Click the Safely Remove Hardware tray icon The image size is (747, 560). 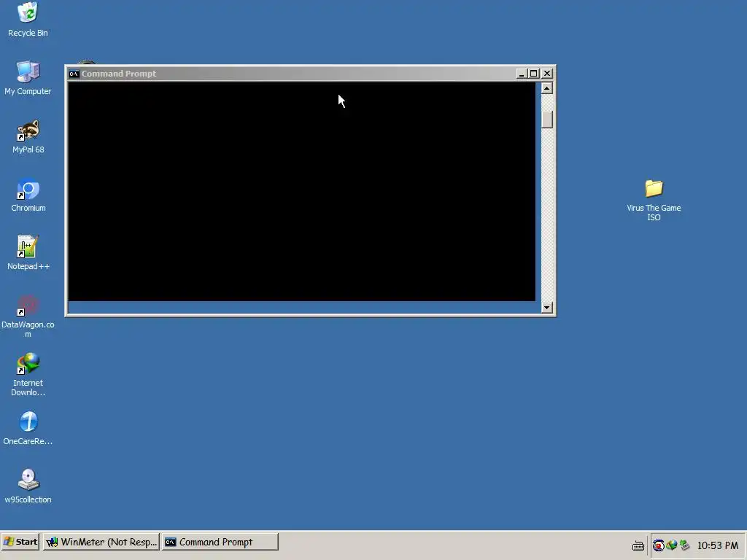point(684,545)
